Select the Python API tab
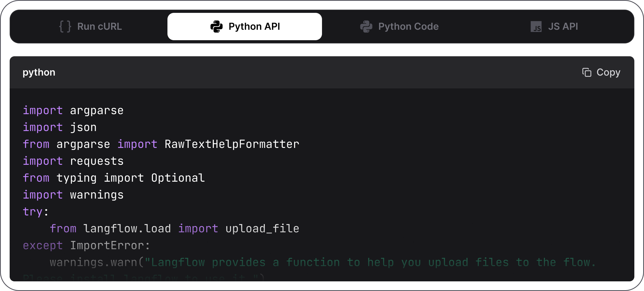Viewport: 644px width, 291px height. coord(245,27)
